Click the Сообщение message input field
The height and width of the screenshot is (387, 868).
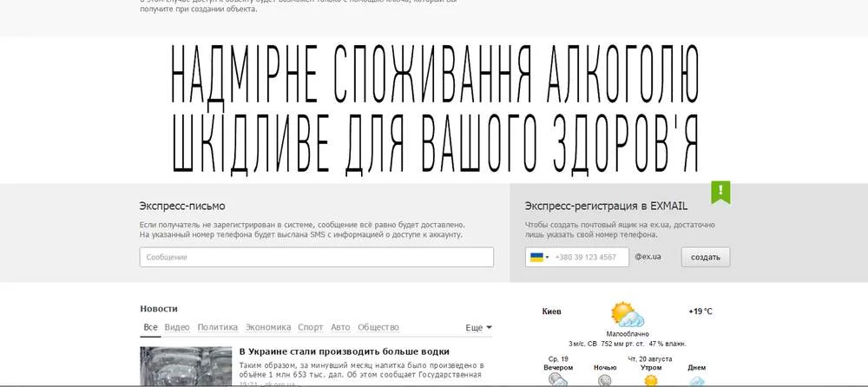(x=316, y=257)
